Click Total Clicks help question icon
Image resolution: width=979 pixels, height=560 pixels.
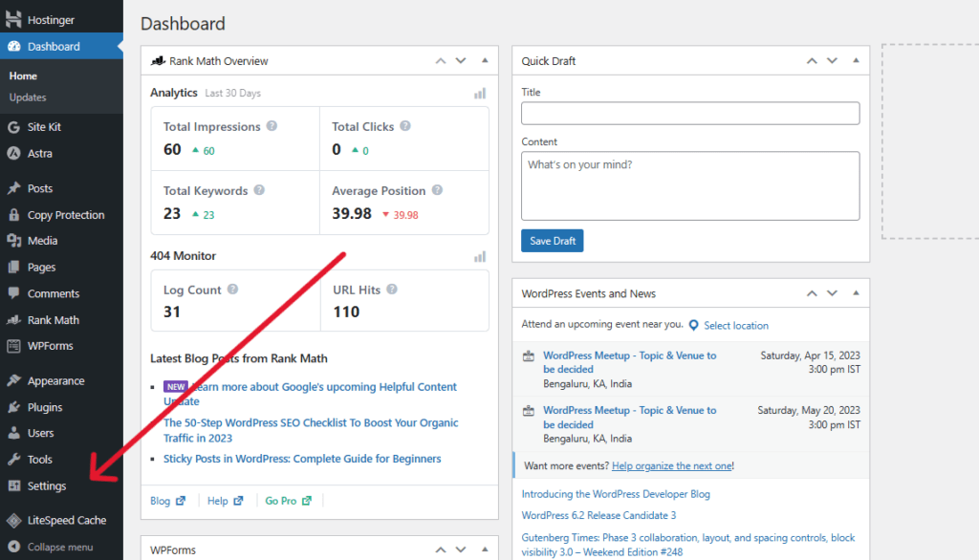click(405, 125)
